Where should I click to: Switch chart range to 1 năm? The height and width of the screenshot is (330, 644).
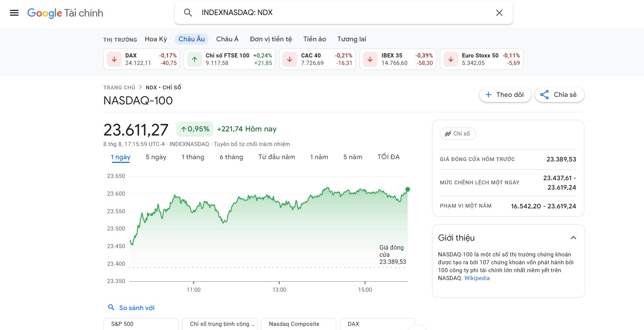pyautogui.click(x=319, y=157)
